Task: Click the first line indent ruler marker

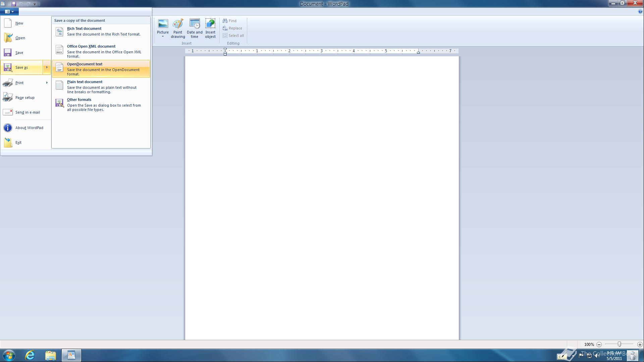Action: [225, 49]
